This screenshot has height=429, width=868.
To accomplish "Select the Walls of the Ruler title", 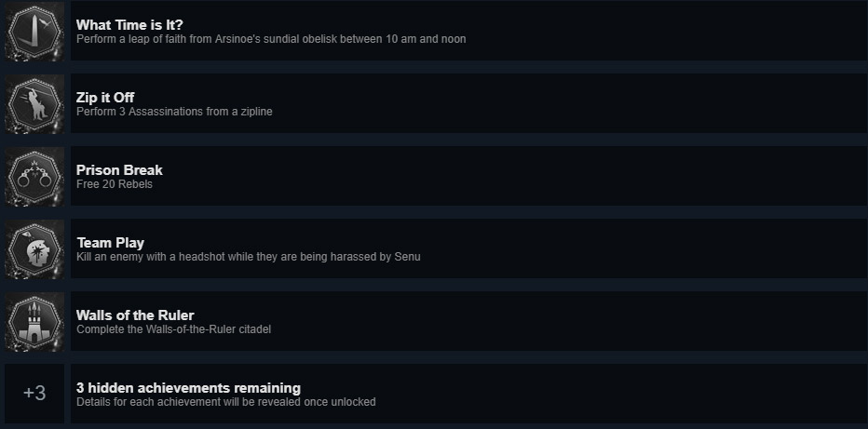I will (x=135, y=315).
